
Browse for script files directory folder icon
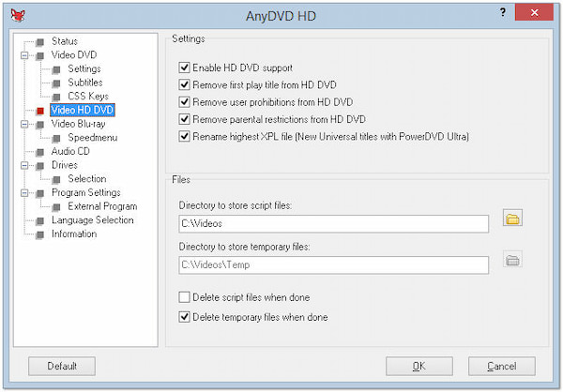[512, 219]
